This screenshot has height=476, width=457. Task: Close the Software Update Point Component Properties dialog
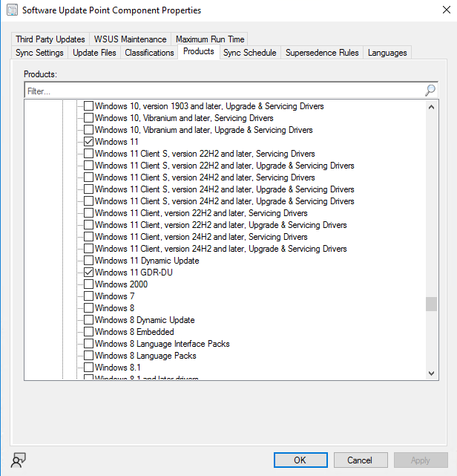point(447,10)
